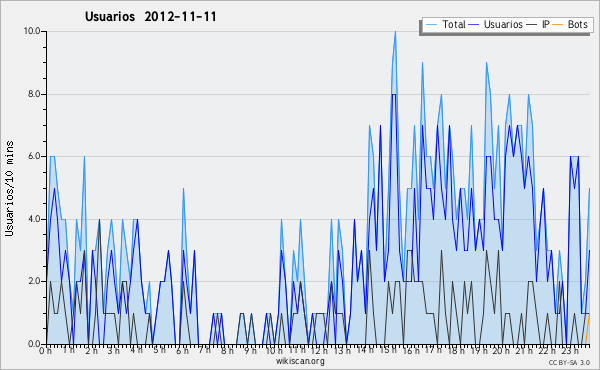Click the 'Bots' legend label
The width and height of the screenshot is (600, 370).
point(577,24)
